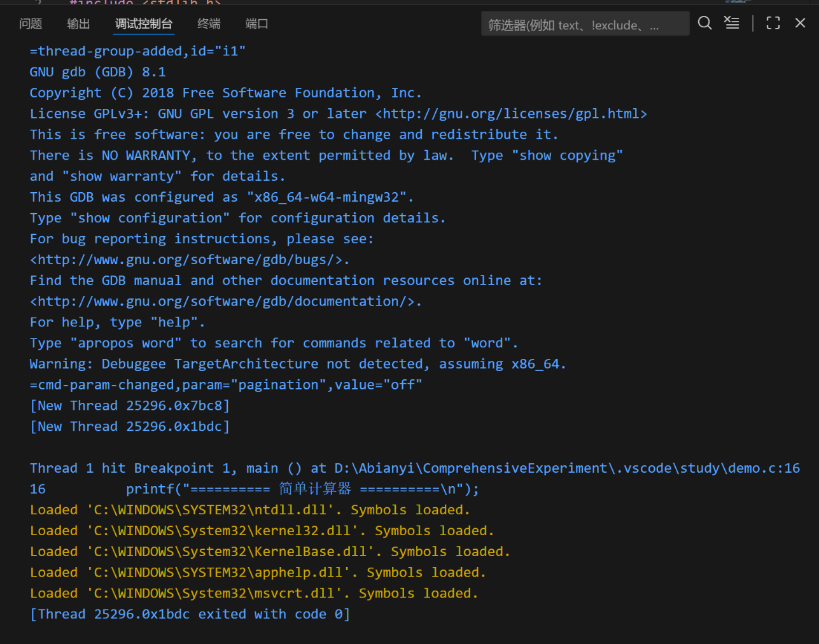Switch to the 问题 tab
Image resolution: width=819 pixels, height=644 pixels.
click(x=31, y=24)
